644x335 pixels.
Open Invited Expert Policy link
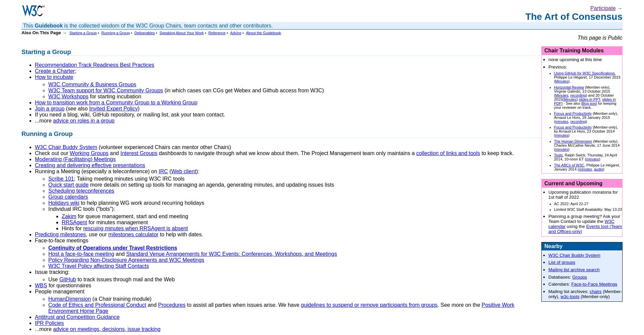click(113, 109)
